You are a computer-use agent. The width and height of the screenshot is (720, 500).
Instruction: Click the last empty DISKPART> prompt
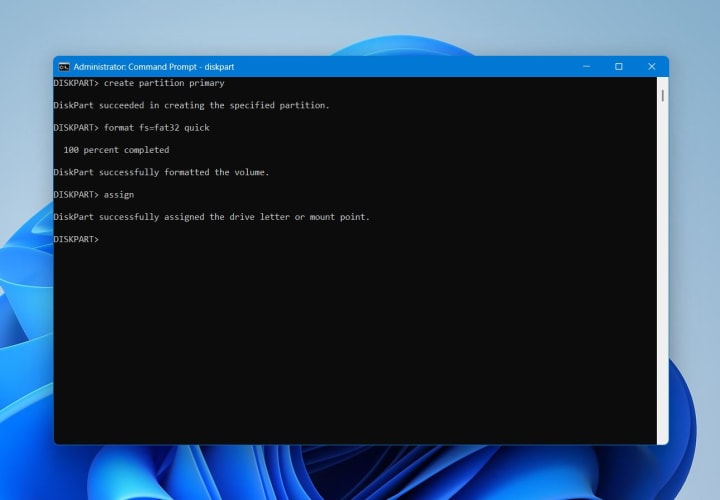[x=76, y=239]
